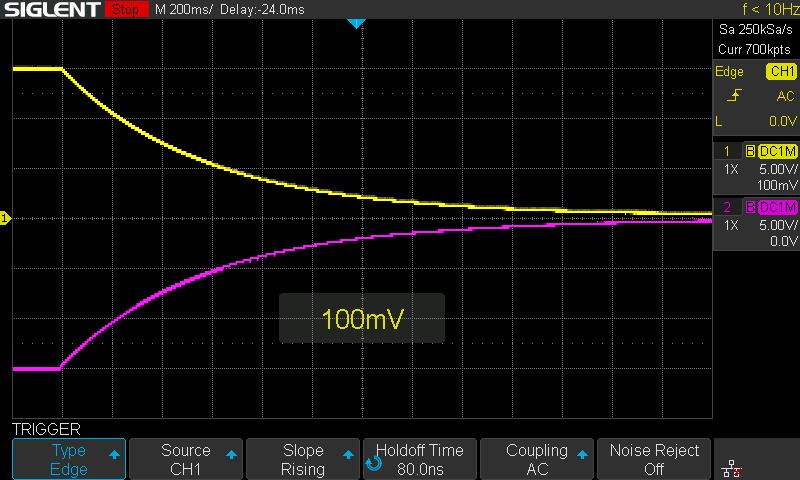Click the rising edge trigger icon
The height and width of the screenshot is (480, 800).
[x=734, y=95]
